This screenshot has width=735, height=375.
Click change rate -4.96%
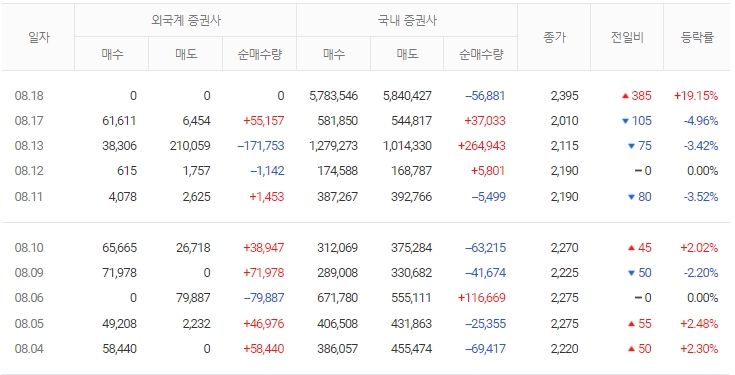click(x=701, y=121)
